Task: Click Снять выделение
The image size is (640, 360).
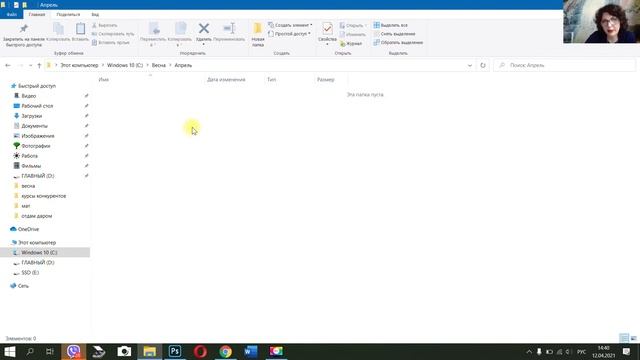Action: pos(394,34)
